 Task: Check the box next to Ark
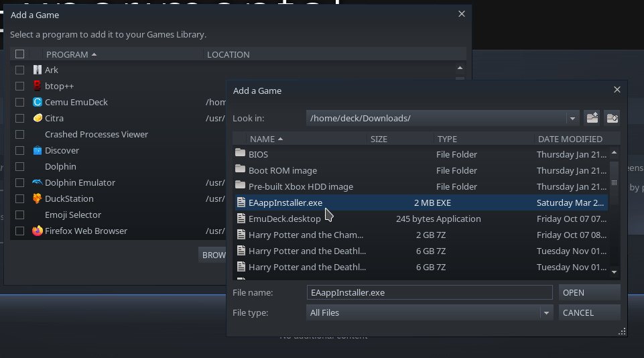pyautogui.click(x=20, y=70)
